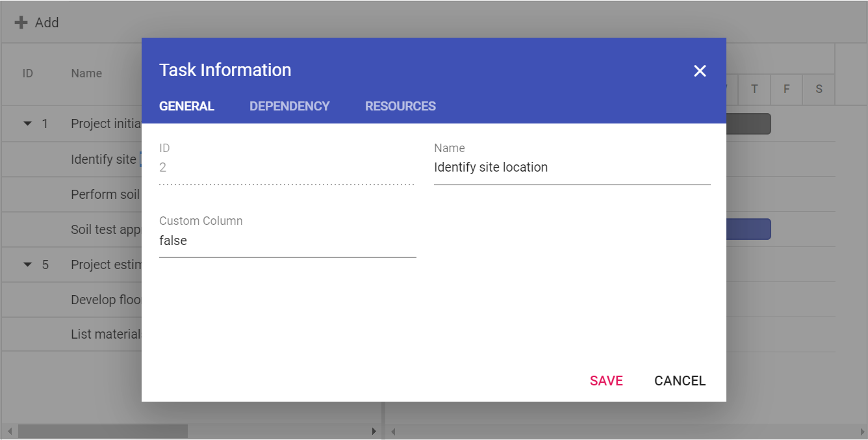
Task: Select the "Soil test app" task row
Action: coord(71,229)
